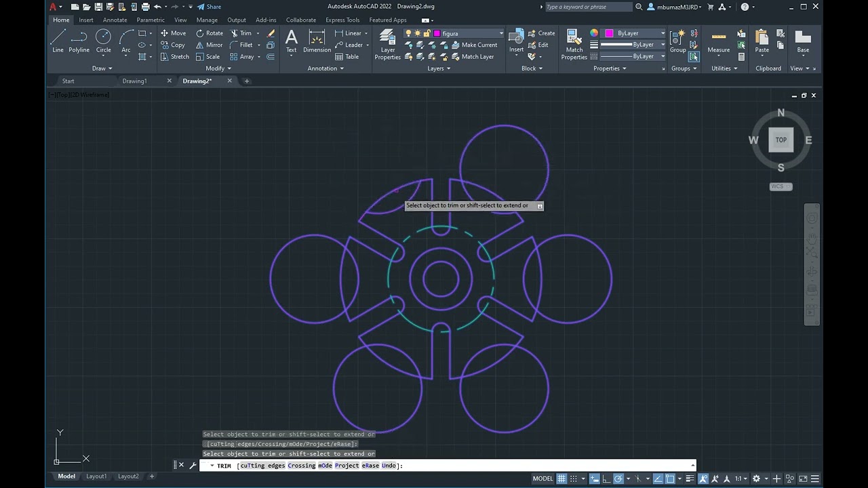
Task: Click Create block button
Action: pyautogui.click(x=540, y=33)
